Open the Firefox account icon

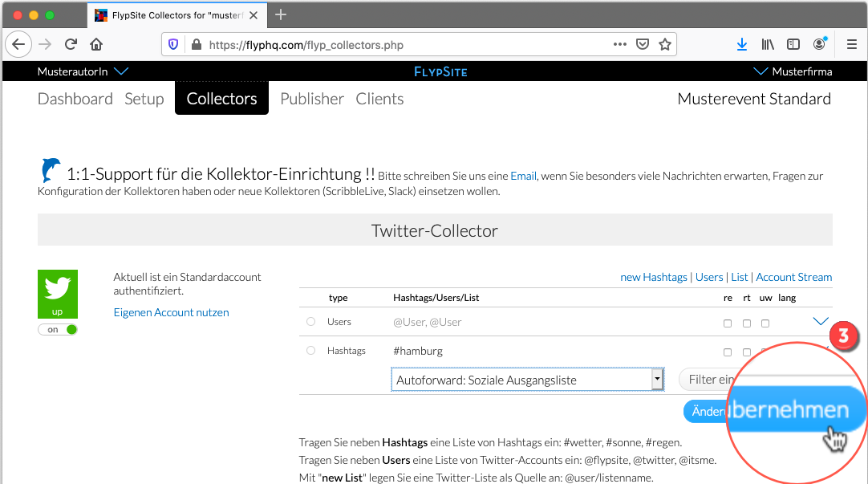(819, 44)
